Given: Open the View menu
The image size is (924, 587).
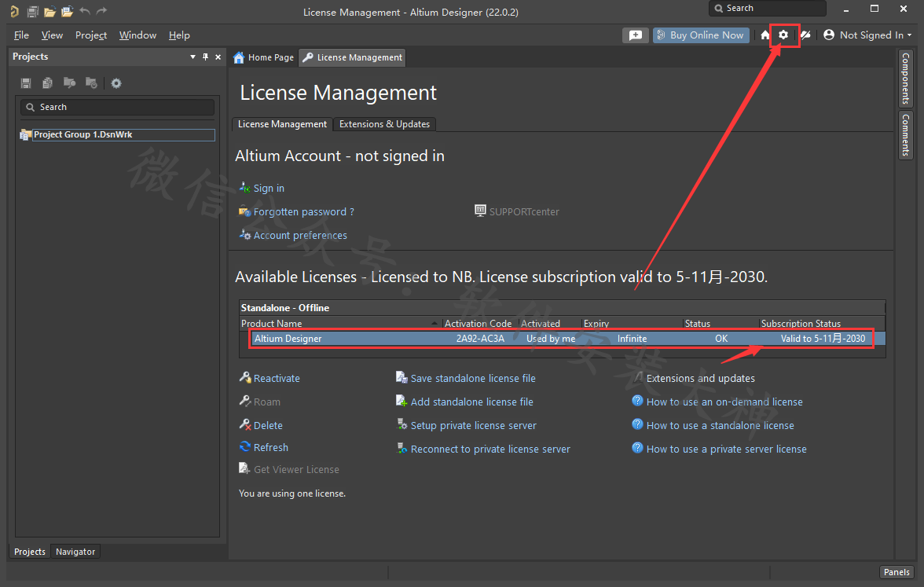Looking at the screenshot, I should point(52,35).
